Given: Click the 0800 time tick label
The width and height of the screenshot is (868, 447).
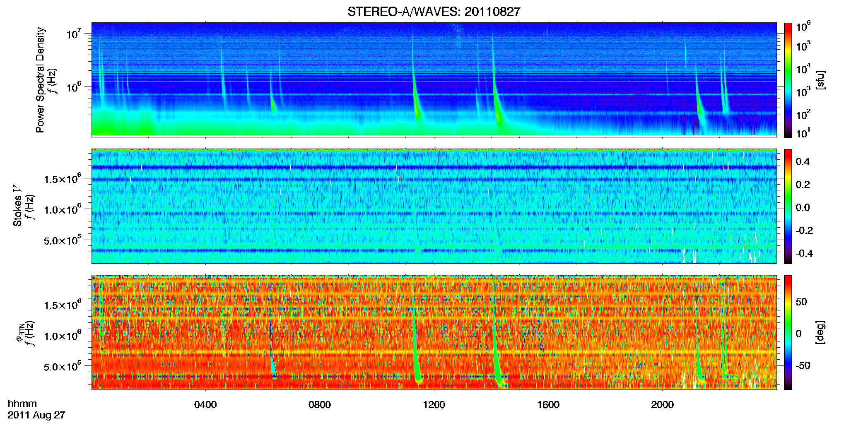Looking at the screenshot, I should pos(320,405).
